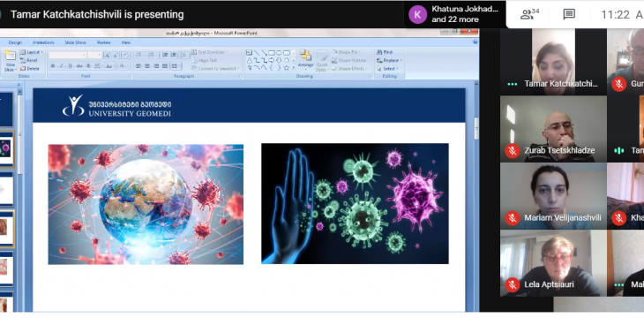Click the Find binoculars icon in Editing
This screenshot has width=644, height=318.
click(379, 52)
